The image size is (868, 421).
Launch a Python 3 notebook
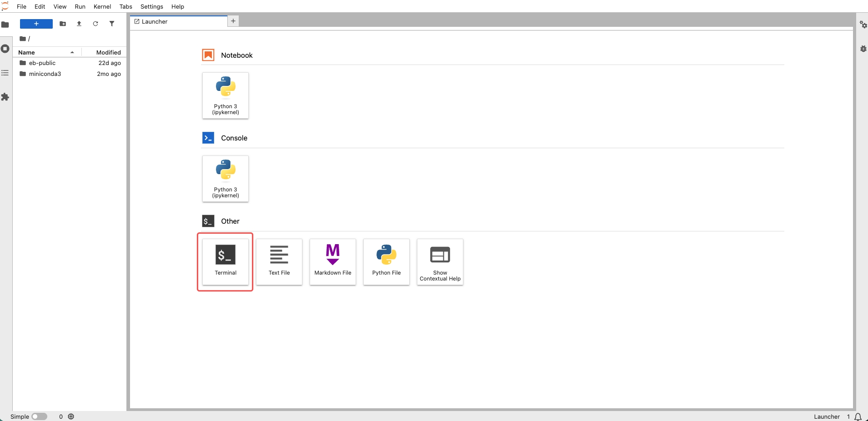226,95
